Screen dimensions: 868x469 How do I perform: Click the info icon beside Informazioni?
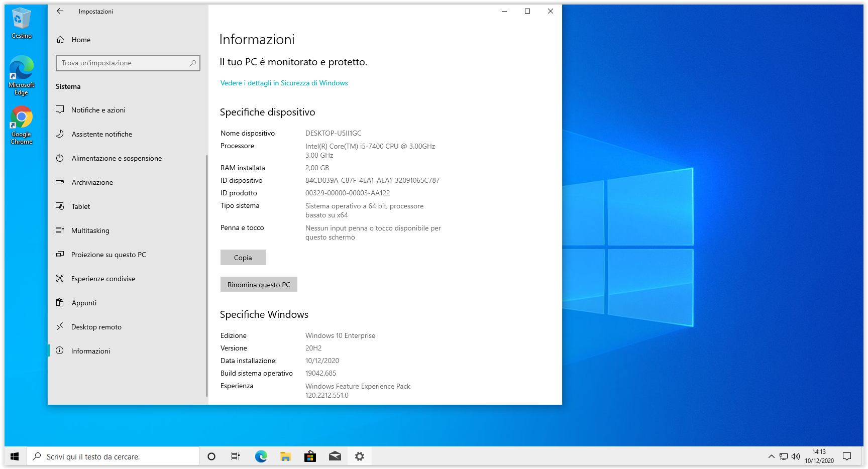pos(60,350)
